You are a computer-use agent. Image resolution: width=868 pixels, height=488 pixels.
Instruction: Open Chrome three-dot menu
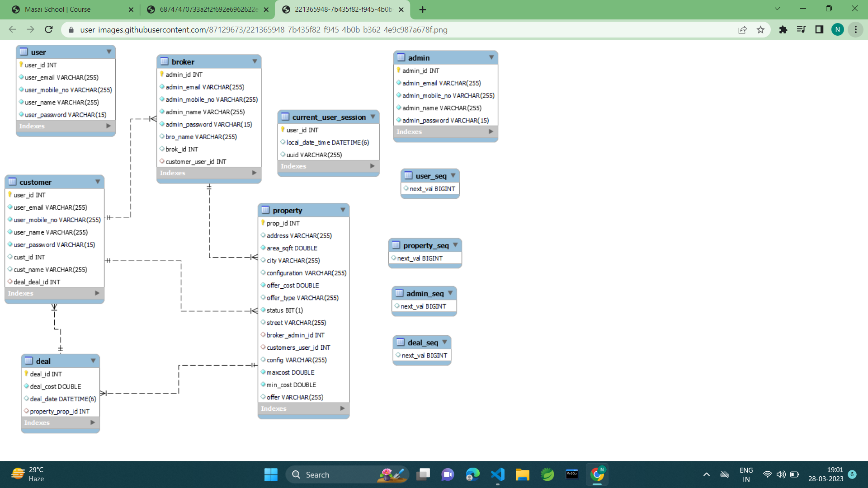[x=855, y=30]
